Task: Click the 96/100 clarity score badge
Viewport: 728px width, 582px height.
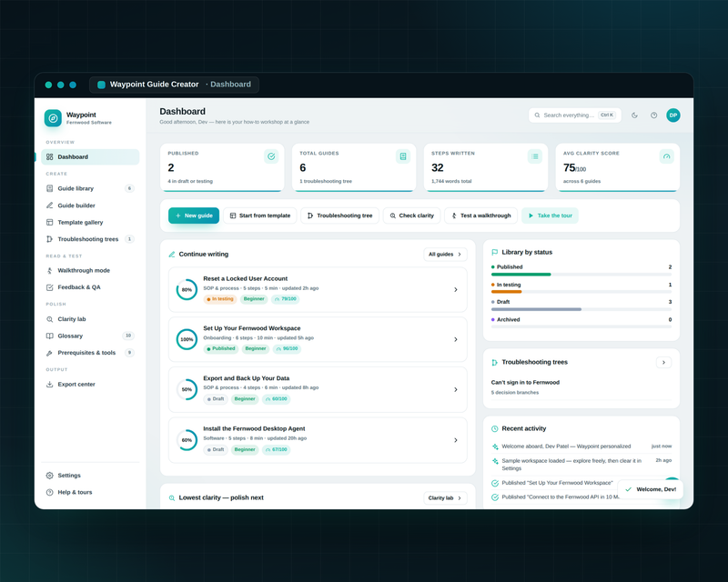Action: pos(287,348)
